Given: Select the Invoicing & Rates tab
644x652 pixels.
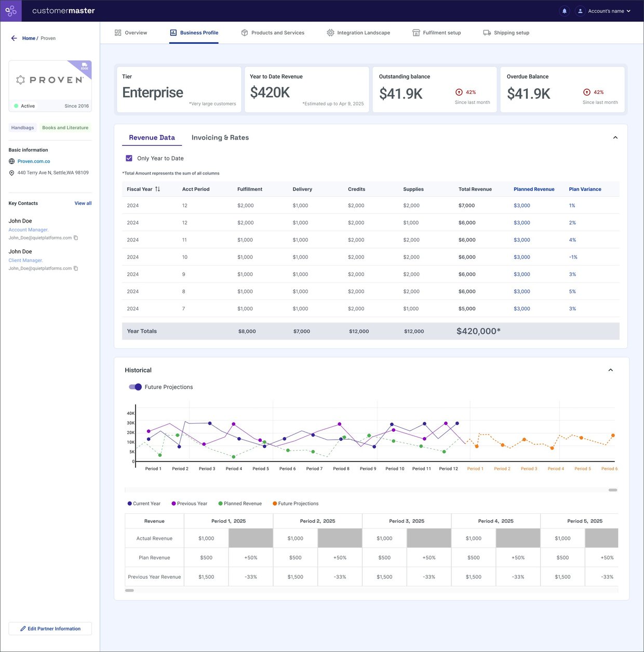Looking at the screenshot, I should coord(220,138).
